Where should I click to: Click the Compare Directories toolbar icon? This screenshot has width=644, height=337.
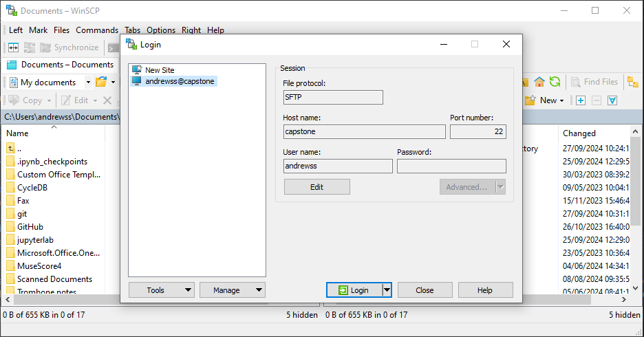(x=13, y=47)
